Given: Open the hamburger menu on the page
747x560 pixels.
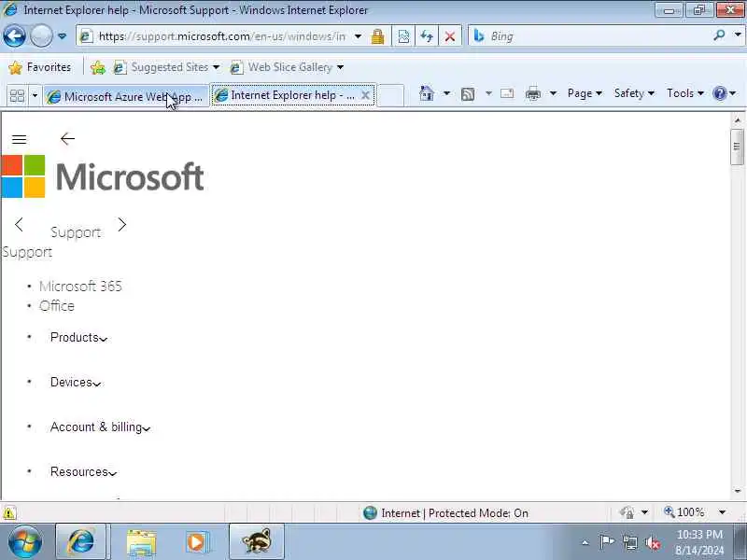Looking at the screenshot, I should point(19,139).
